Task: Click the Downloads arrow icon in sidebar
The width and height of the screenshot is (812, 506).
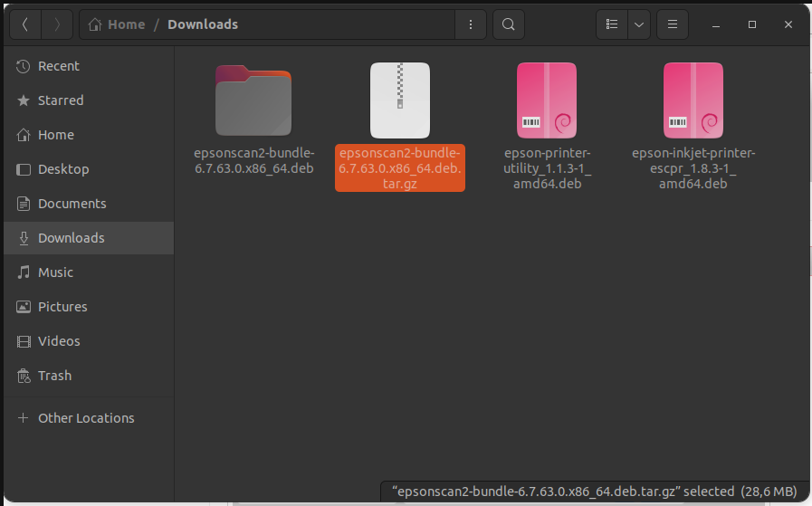Action: (x=24, y=238)
